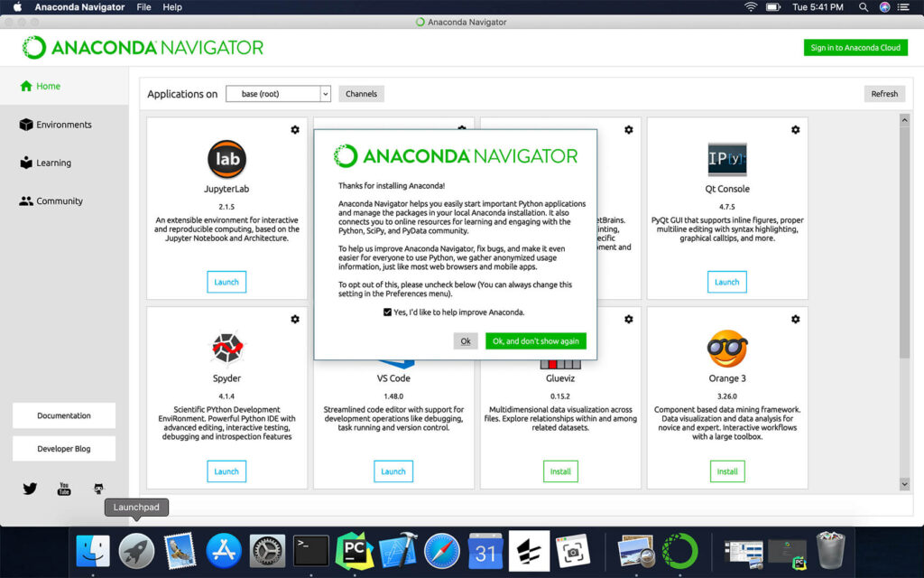Open Launchpad from the dock
This screenshot has height=578, width=924.
click(137, 551)
